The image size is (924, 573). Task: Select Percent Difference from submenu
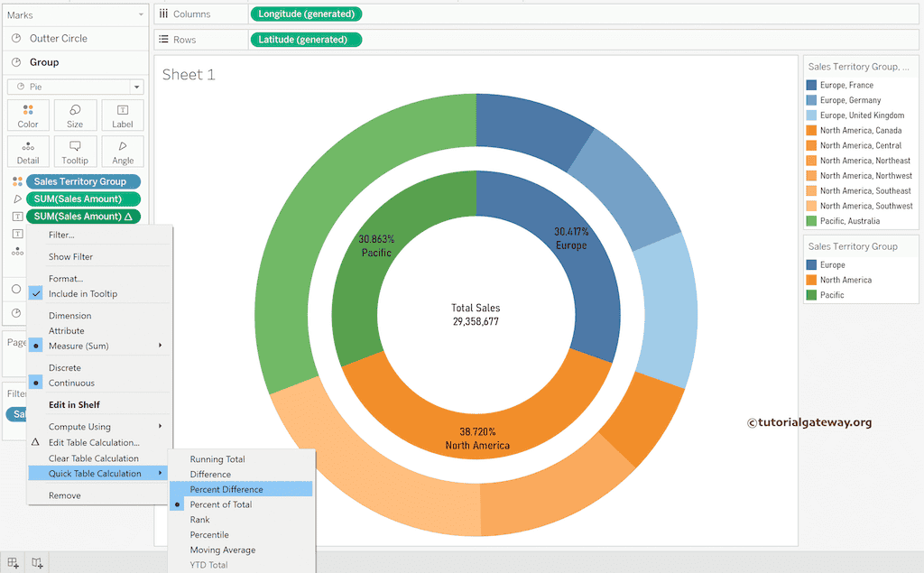click(x=226, y=489)
